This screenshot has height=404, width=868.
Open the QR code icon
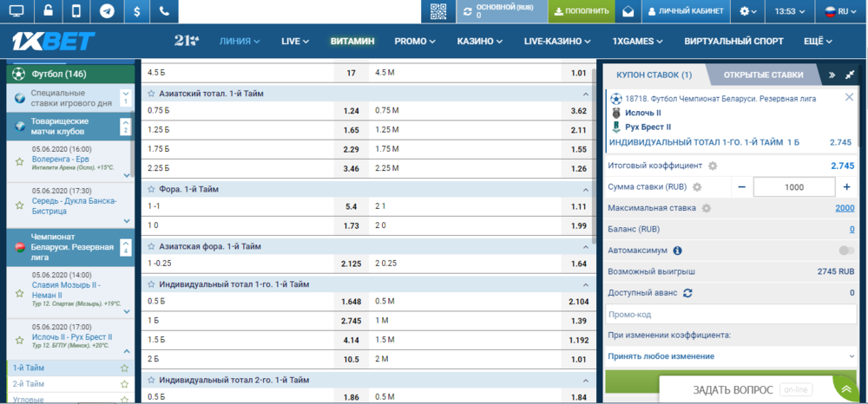pyautogui.click(x=438, y=11)
